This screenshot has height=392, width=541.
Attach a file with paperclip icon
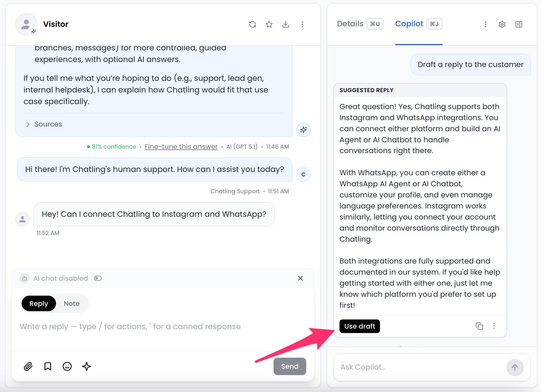click(x=28, y=366)
